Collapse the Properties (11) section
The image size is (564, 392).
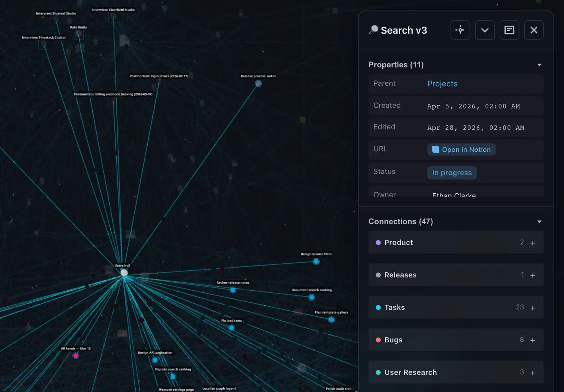tap(539, 65)
